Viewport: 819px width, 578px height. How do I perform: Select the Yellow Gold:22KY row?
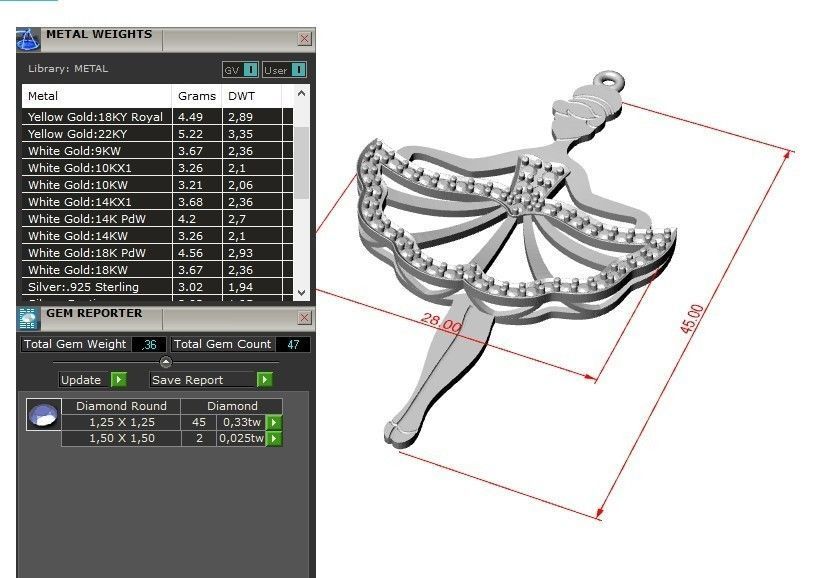pos(157,134)
